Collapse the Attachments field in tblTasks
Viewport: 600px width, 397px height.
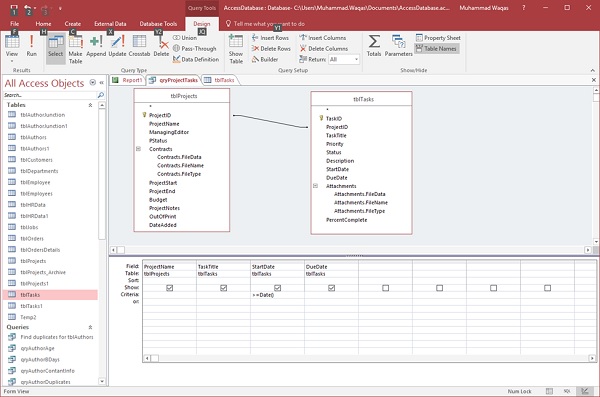click(x=315, y=186)
